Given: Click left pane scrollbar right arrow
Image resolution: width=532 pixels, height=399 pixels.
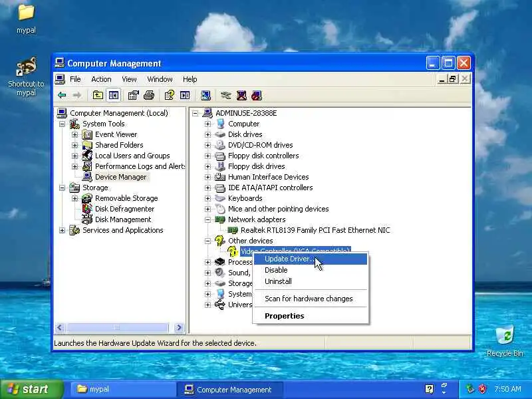Looking at the screenshot, I should coord(179,327).
